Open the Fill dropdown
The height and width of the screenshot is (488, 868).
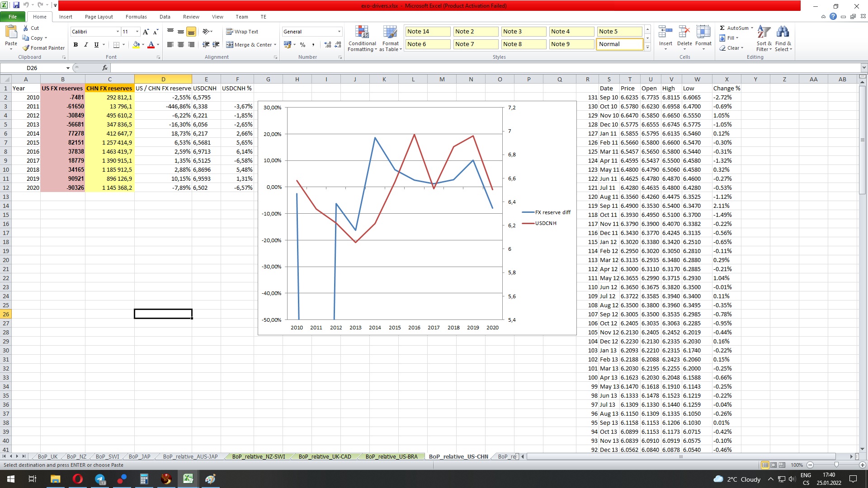pyautogui.click(x=729, y=38)
